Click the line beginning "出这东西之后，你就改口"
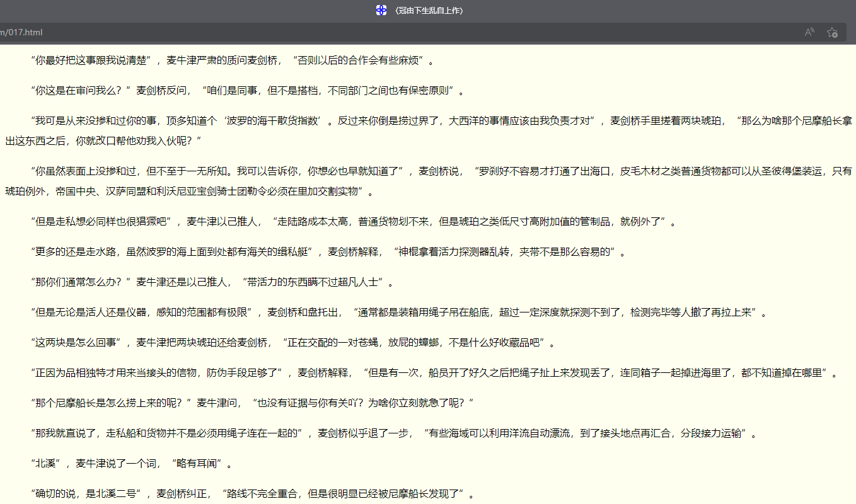 (x=103, y=140)
